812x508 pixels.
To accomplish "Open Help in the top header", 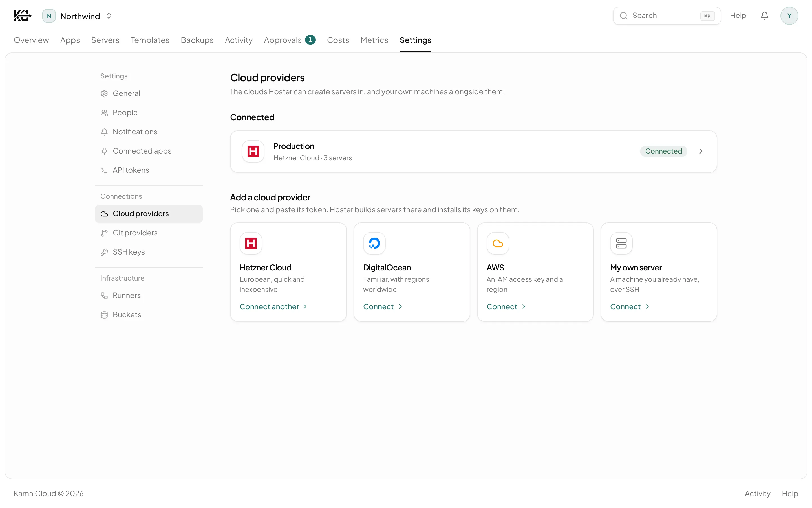I will [x=738, y=16].
